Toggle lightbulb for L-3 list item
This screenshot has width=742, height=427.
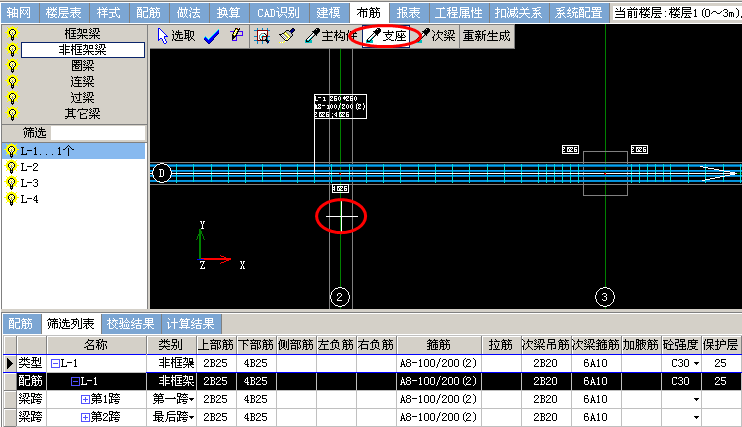tap(11, 183)
